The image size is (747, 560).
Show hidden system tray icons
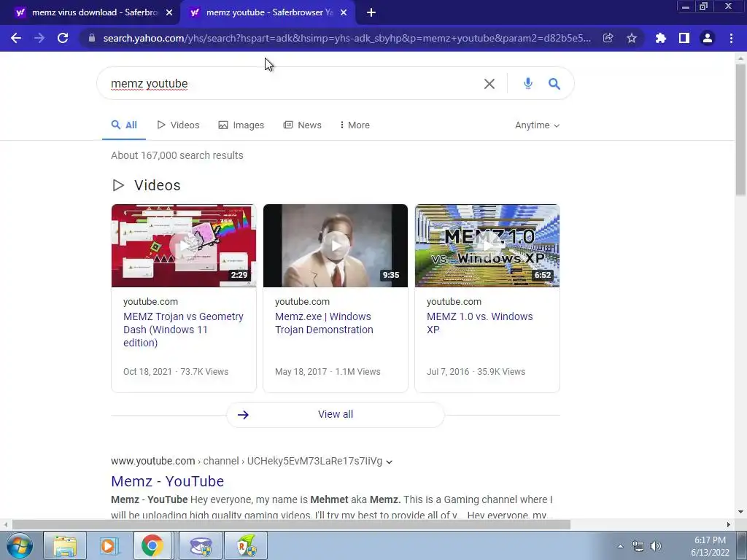pyautogui.click(x=620, y=546)
